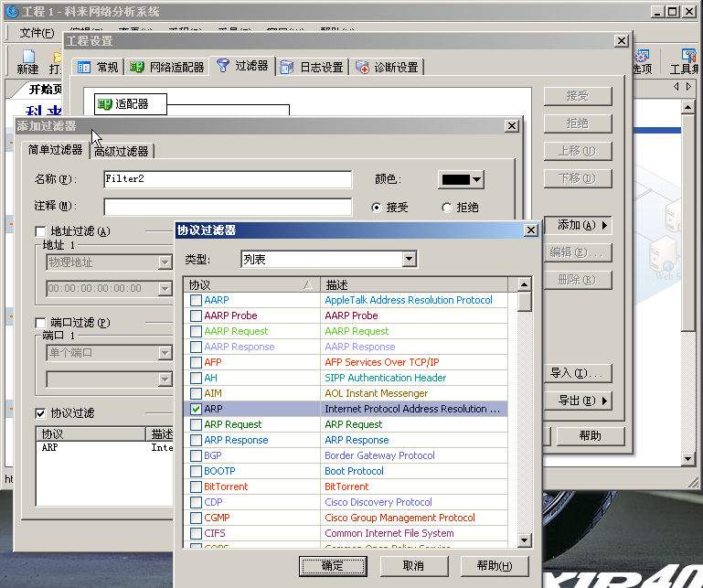
Task: Click the 日志设置 tab icon
Action: (x=287, y=67)
